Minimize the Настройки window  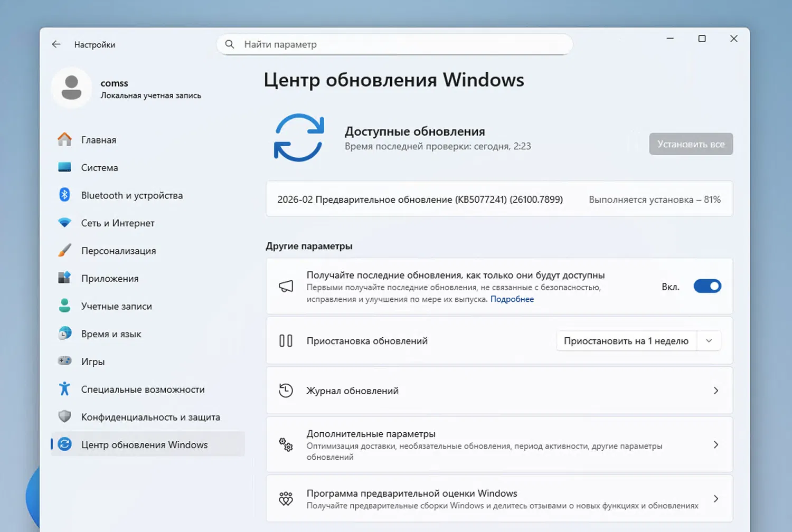670,39
